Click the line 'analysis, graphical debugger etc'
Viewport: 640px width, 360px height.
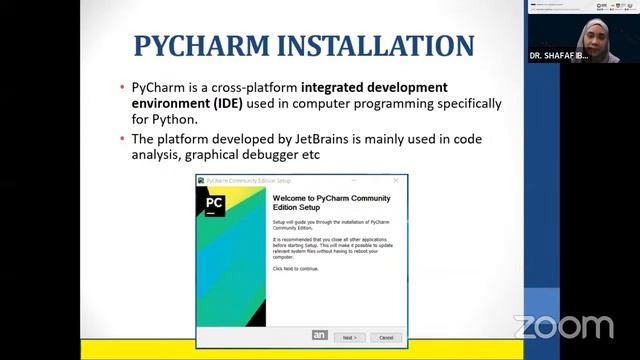226,155
